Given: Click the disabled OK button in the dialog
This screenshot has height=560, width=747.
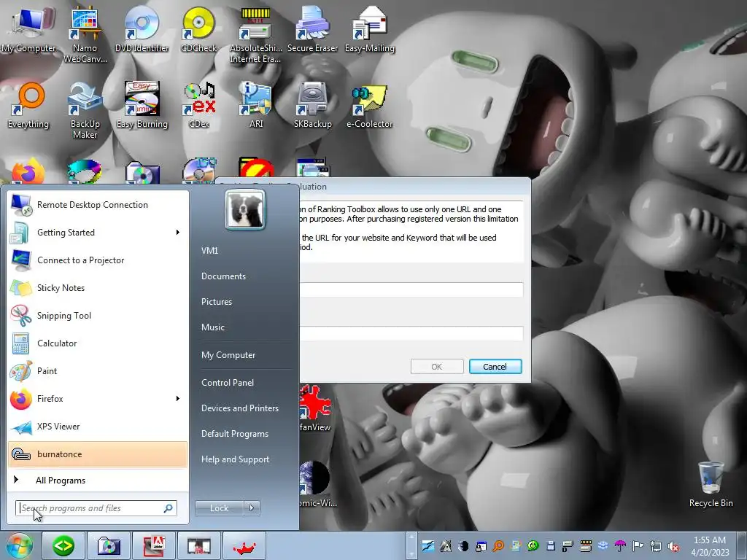Looking at the screenshot, I should click(x=437, y=367).
